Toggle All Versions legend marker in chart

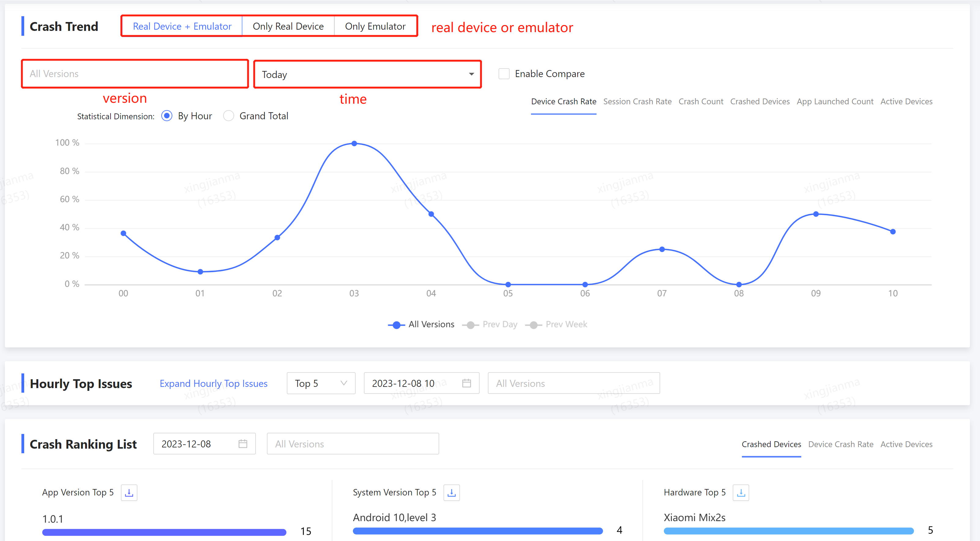click(396, 325)
